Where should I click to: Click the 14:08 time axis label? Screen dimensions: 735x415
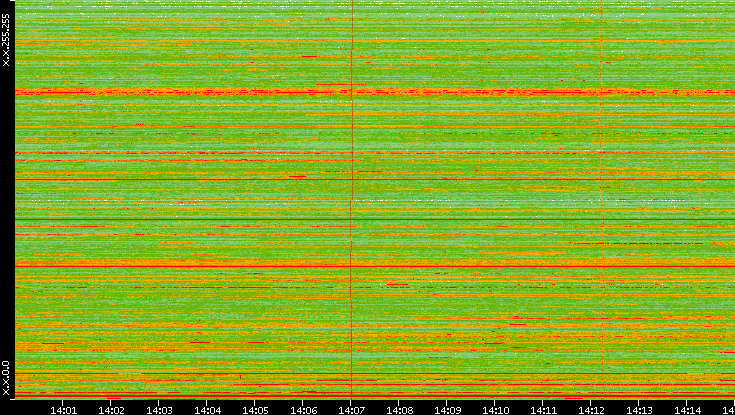coord(399,410)
